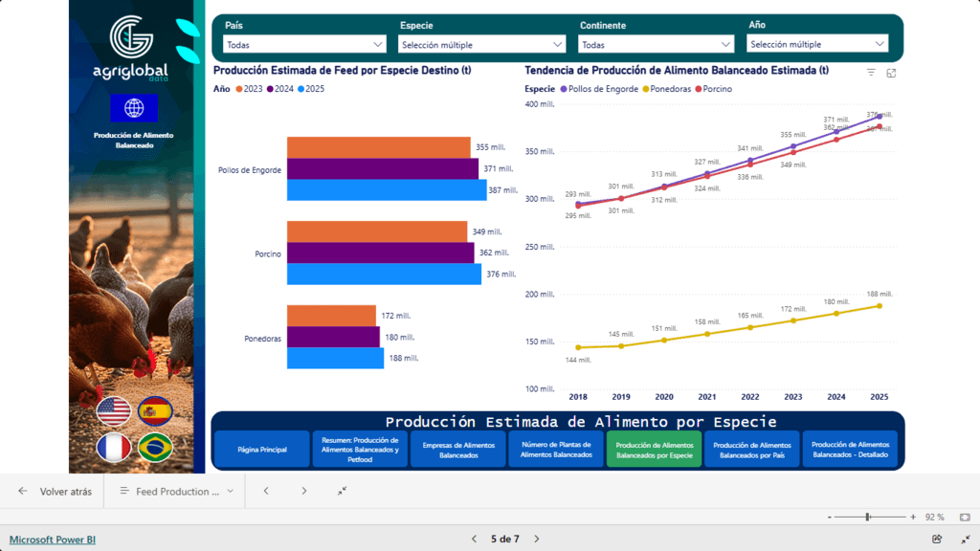Click the fit to page icon
The width and height of the screenshot is (980, 551).
click(x=964, y=517)
